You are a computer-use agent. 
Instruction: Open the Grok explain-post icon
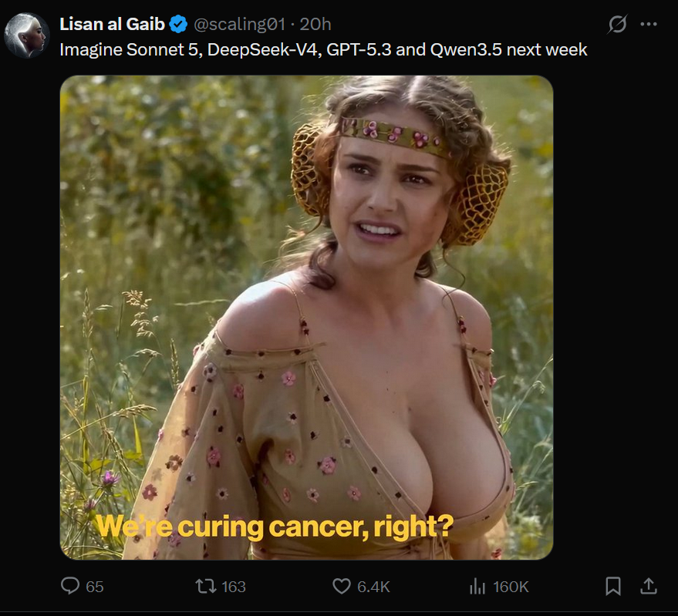point(617,25)
